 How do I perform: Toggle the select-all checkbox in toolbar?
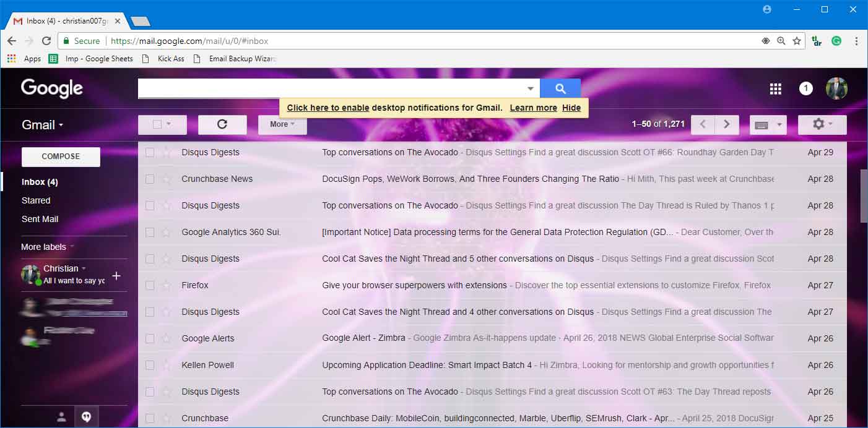157,124
